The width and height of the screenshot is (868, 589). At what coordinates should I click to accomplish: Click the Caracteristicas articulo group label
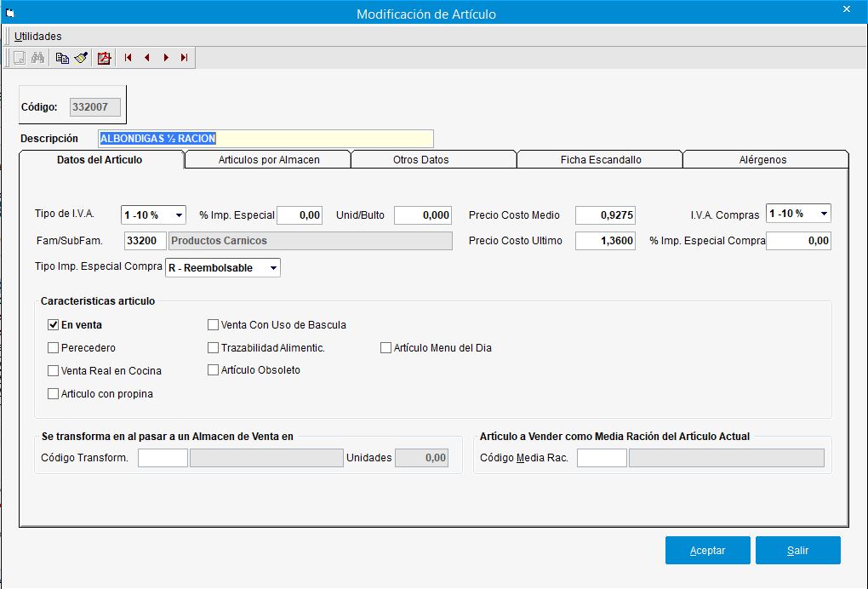(x=98, y=301)
